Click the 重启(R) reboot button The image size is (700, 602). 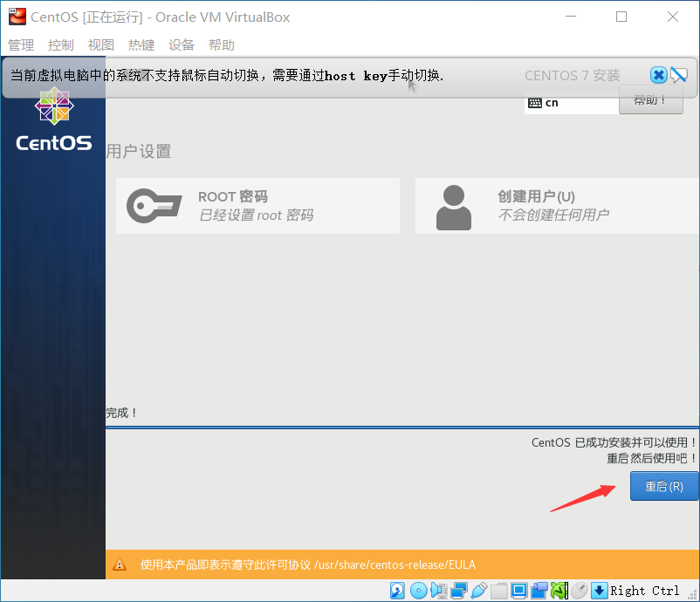(x=664, y=486)
